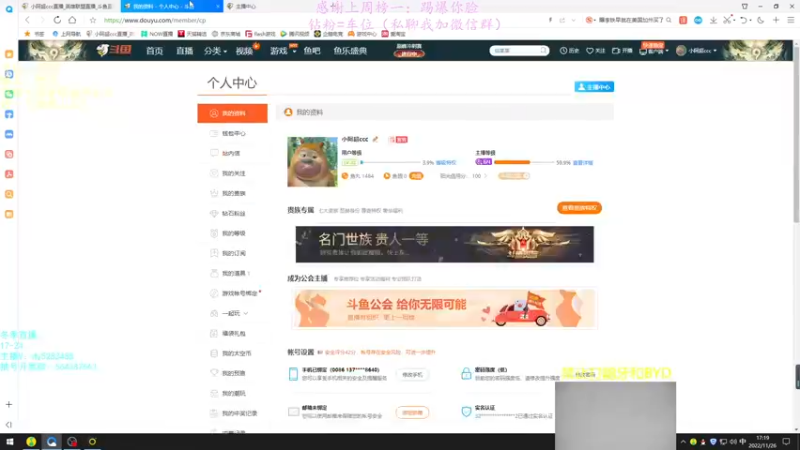
Task: Reload the browser page
Action: tap(57, 20)
